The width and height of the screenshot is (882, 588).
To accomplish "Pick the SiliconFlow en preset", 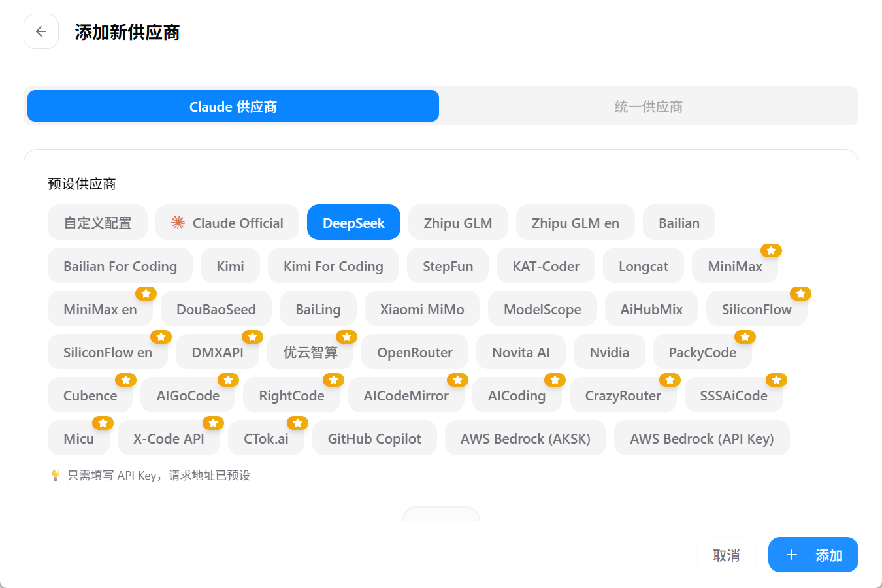I will 108,352.
